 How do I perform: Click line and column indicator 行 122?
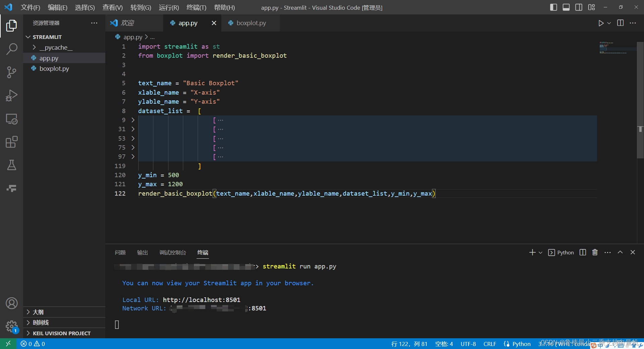click(409, 344)
